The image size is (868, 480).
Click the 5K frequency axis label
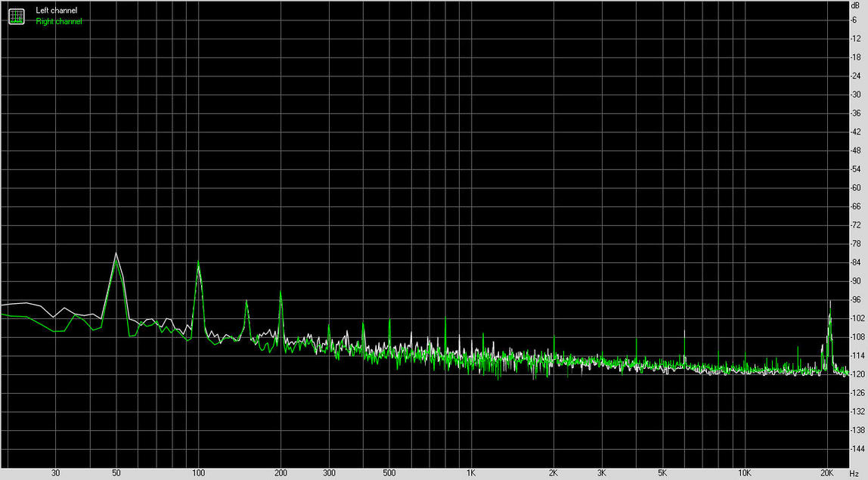point(662,472)
